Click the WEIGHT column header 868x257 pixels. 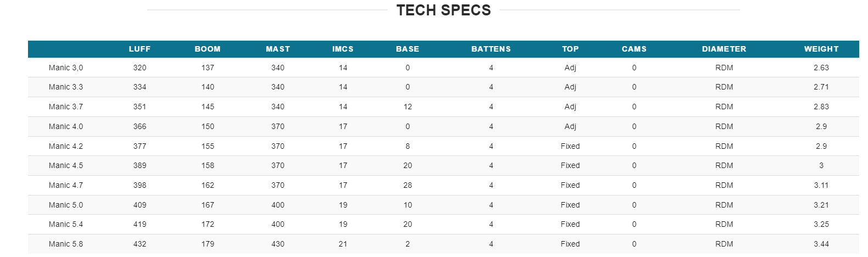coord(821,49)
